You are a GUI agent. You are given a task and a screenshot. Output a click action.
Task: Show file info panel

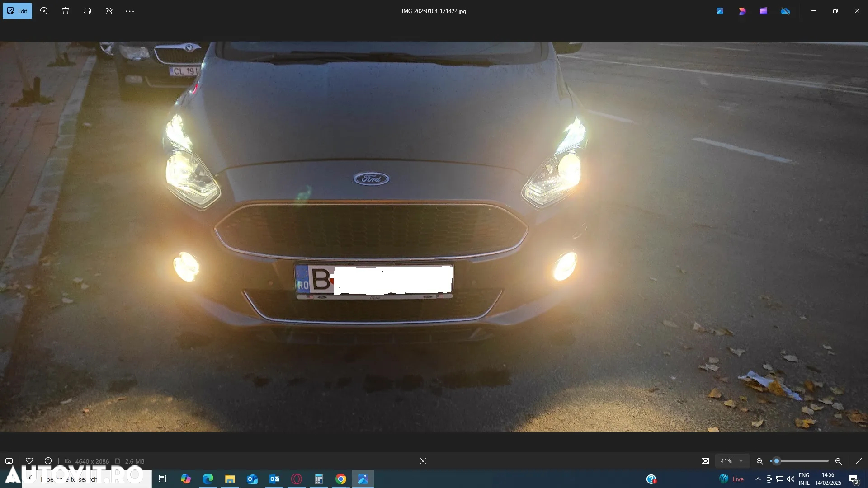48,461
